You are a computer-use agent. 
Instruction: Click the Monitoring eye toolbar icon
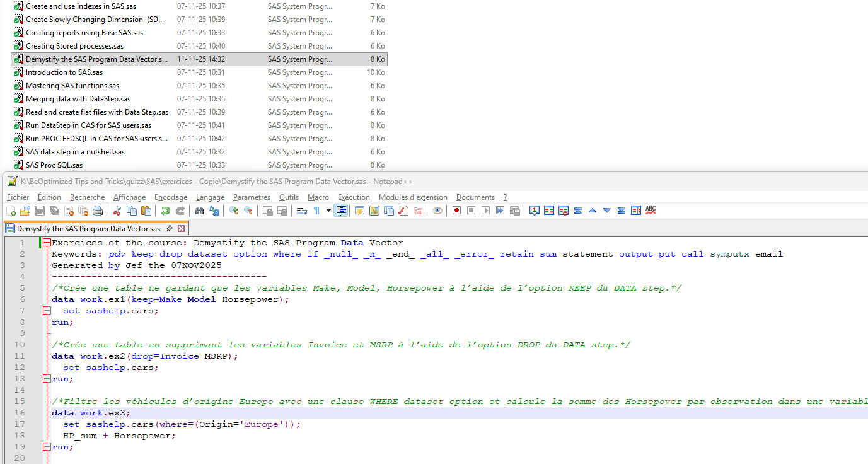coord(437,211)
